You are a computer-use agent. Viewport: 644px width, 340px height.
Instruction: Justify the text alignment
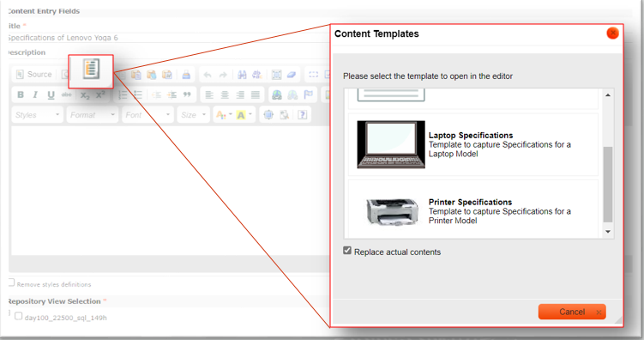(x=256, y=95)
